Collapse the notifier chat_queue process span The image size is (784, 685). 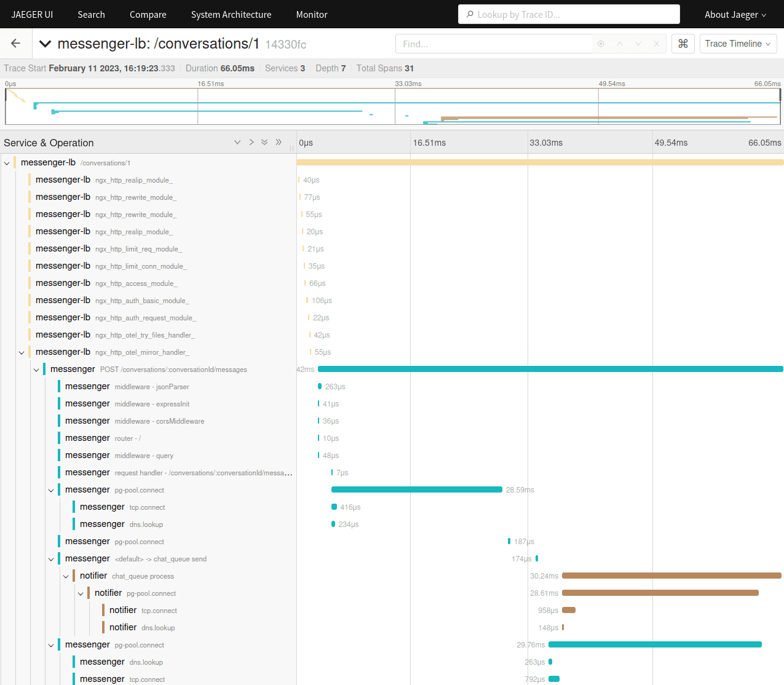(66, 576)
